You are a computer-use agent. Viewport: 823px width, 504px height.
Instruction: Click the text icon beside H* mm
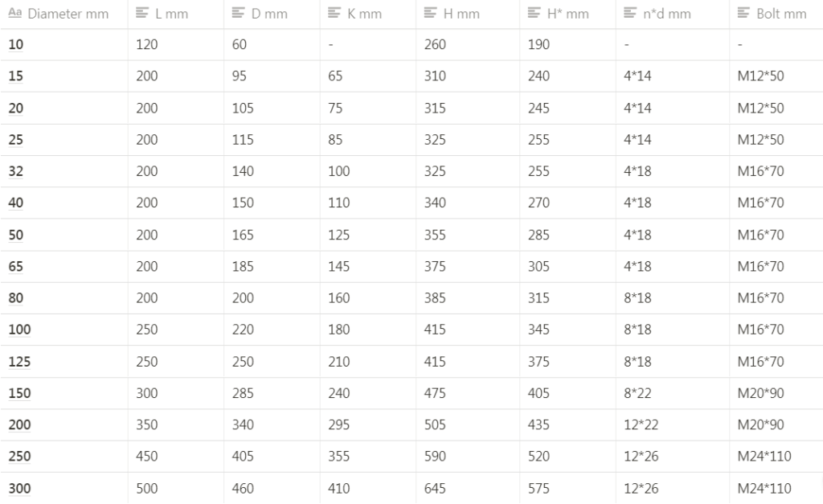pos(534,14)
